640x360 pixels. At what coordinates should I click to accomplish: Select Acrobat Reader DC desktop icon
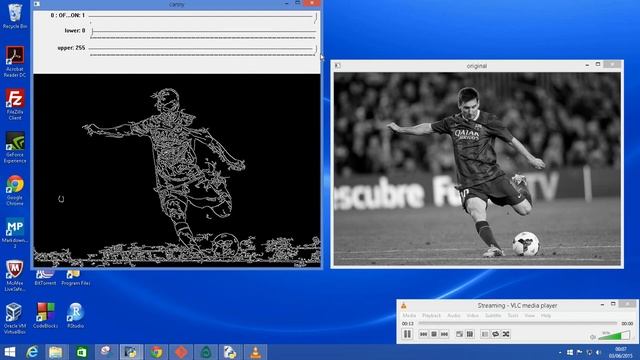click(15, 61)
